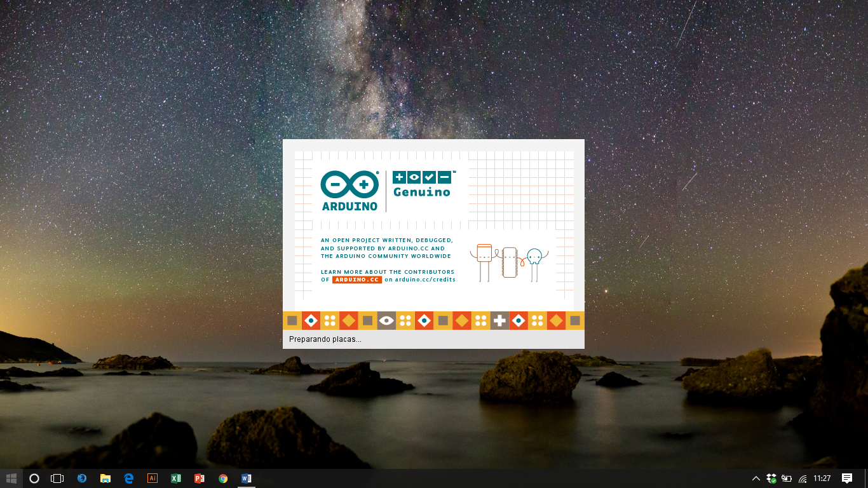Open Adobe Illustrator from the taskbar

pos(152,478)
